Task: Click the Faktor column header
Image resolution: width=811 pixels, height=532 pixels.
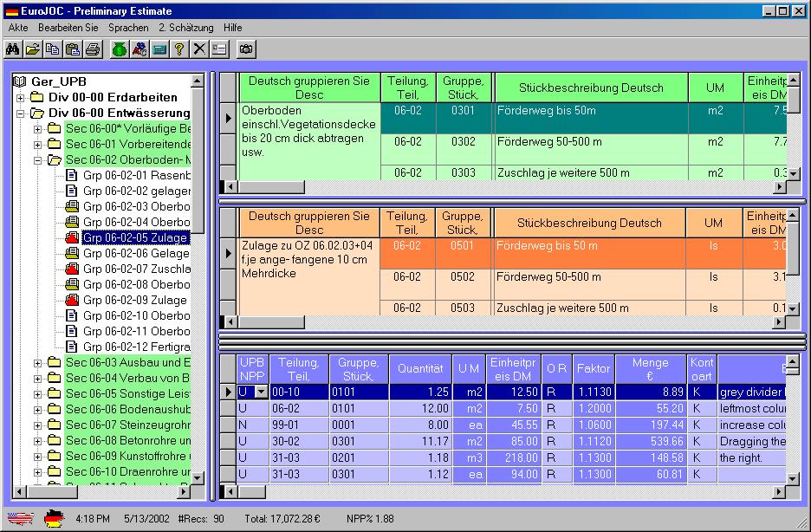Action: 593,369
